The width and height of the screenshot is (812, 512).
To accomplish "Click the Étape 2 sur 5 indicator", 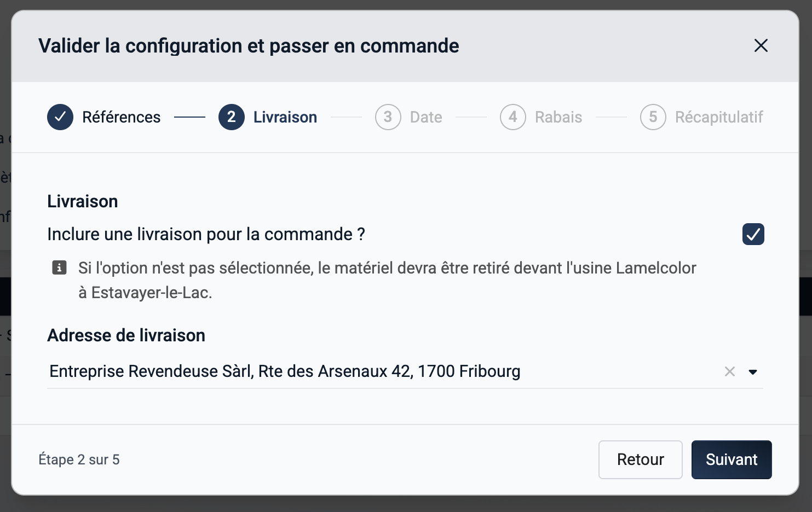I will pyautogui.click(x=79, y=459).
